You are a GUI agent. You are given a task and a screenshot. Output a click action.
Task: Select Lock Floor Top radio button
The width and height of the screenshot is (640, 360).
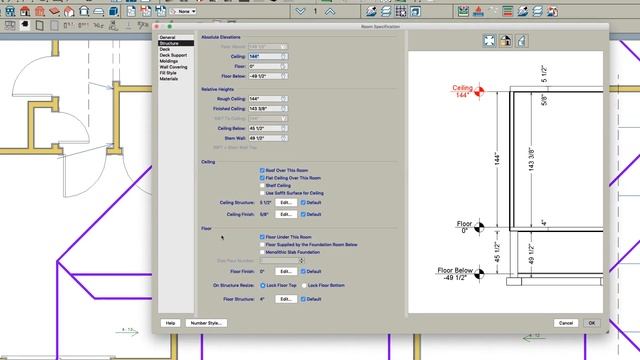coord(262,286)
